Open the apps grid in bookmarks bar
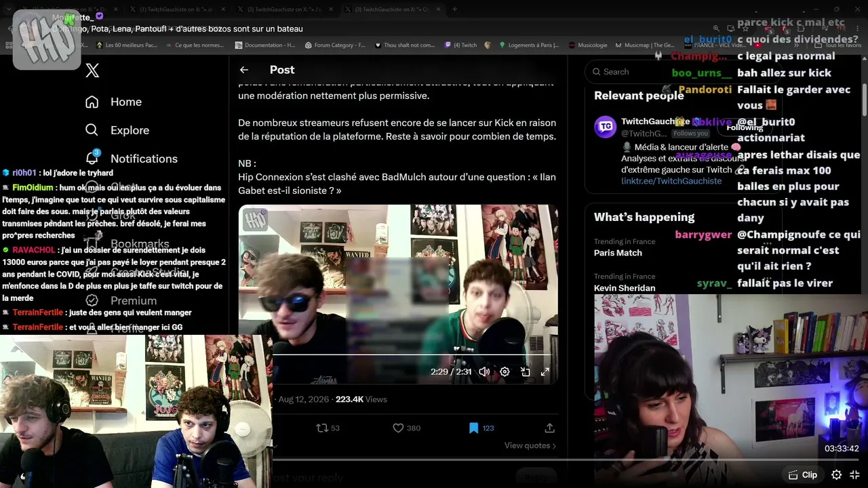Screen dimensions: 868x488 coord(9,45)
